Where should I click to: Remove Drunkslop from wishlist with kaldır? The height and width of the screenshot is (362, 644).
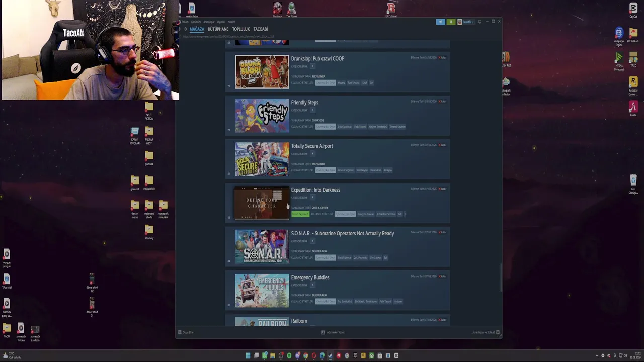click(443, 57)
